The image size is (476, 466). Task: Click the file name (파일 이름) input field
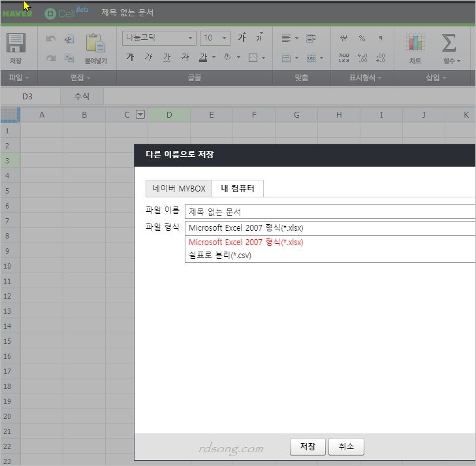pos(330,212)
